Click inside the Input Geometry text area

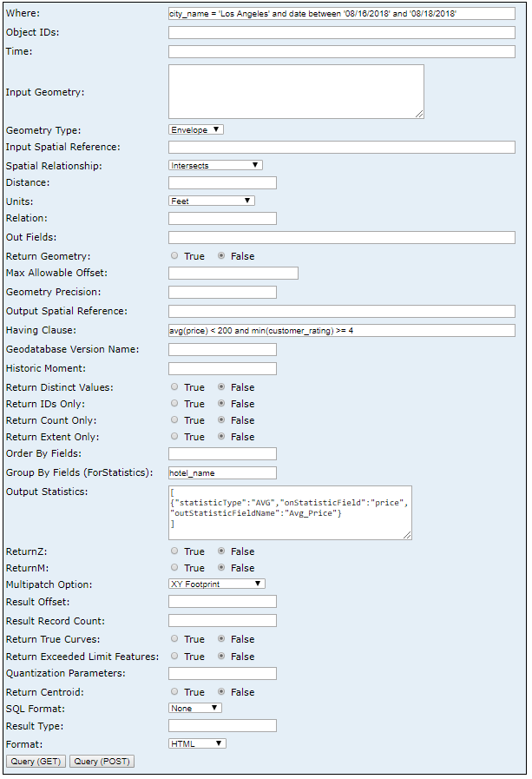(295, 90)
